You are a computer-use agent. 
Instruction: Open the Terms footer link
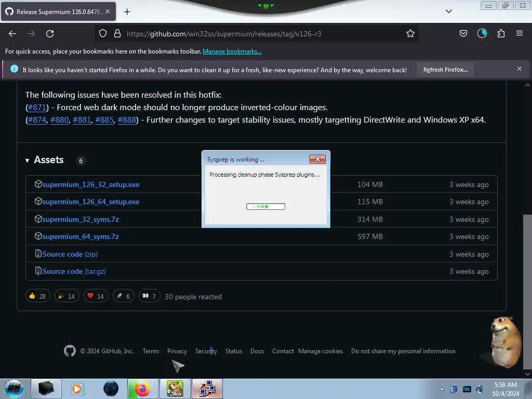tap(151, 351)
